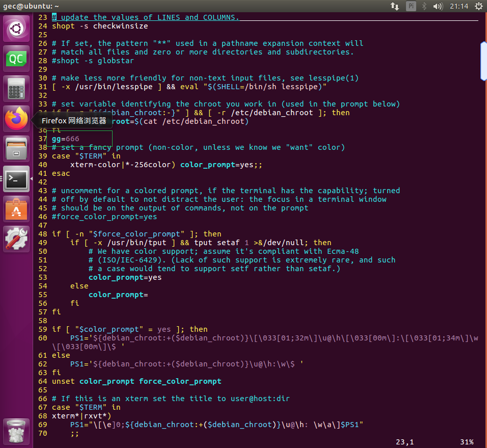The width and height of the screenshot is (487, 448).
Task: Open the Trash in the dock
Action: 16,432
